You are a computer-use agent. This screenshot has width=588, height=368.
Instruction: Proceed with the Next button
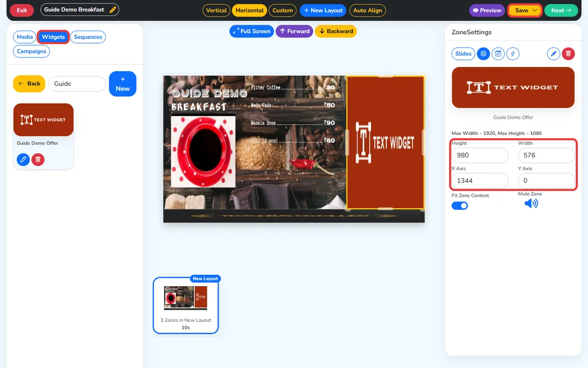(561, 10)
